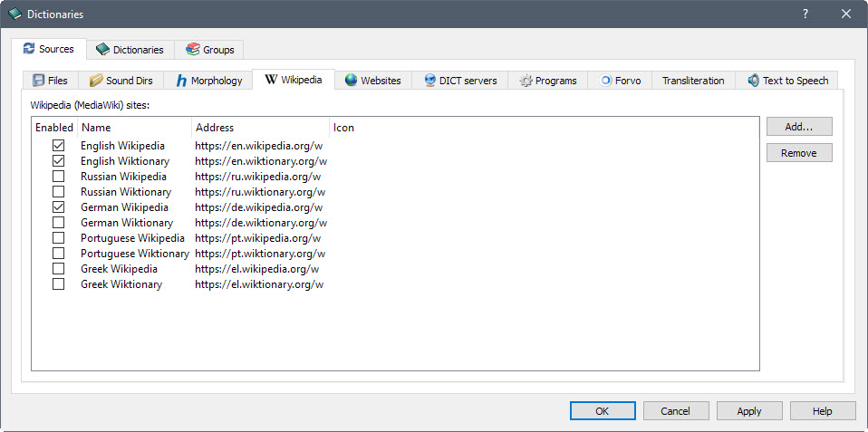Sort by the Name column header
Image resolution: width=868 pixels, height=432 pixels.
134,128
